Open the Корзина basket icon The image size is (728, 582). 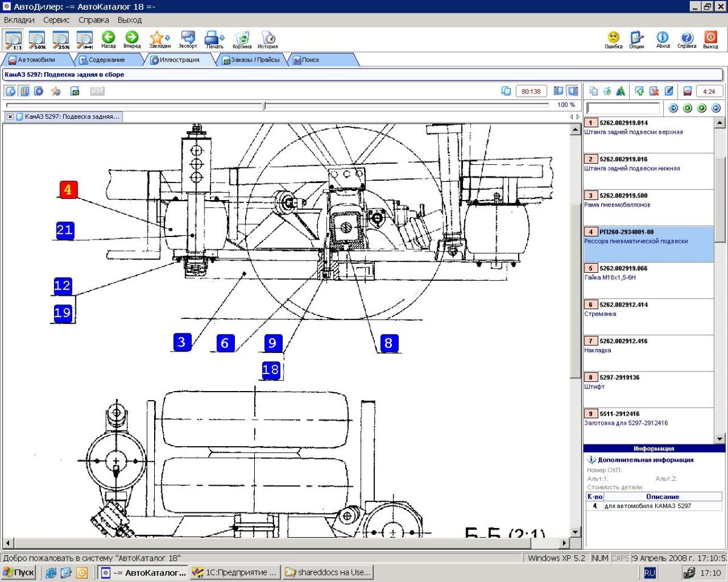(242, 39)
